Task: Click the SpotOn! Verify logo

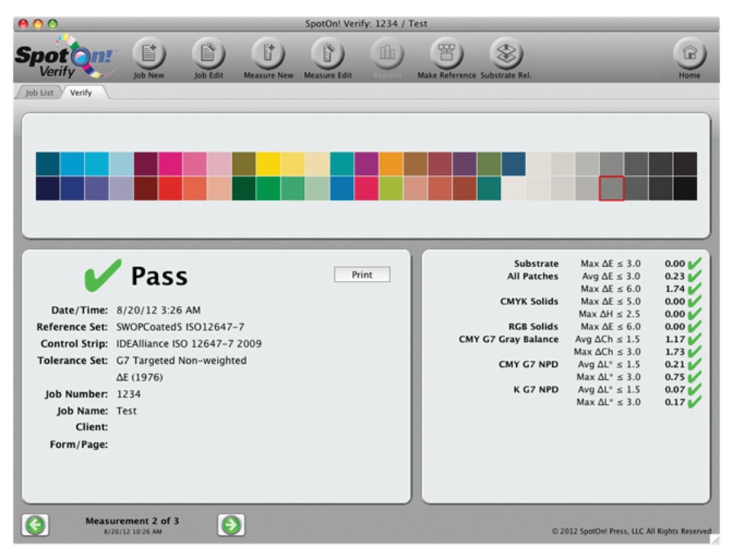Action: [65, 57]
